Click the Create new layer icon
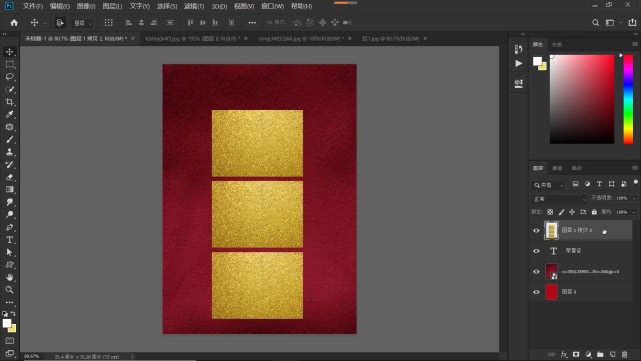The image size is (641, 361). pyautogui.click(x=612, y=354)
